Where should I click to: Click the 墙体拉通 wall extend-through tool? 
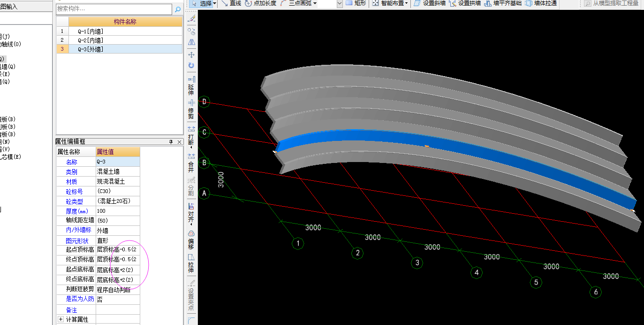[541, 3]
